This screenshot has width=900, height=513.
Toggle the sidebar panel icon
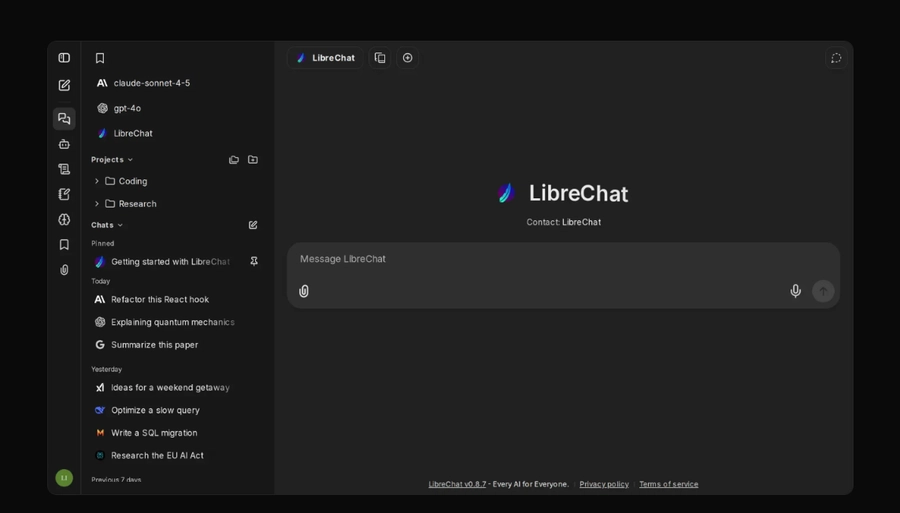coord(64,58)
